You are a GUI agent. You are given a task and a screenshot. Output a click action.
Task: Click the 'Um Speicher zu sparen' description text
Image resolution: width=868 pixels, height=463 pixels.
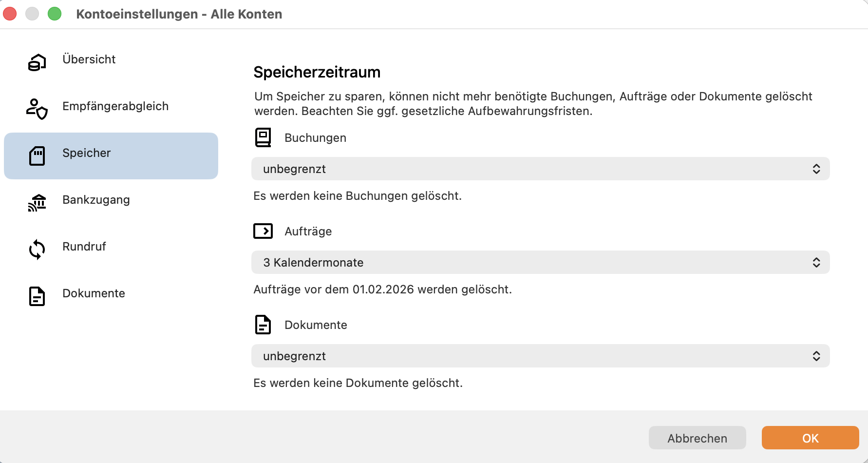(533, 104)
